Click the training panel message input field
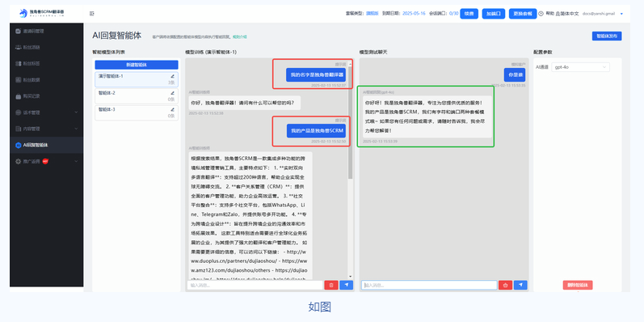 [255, 285]
